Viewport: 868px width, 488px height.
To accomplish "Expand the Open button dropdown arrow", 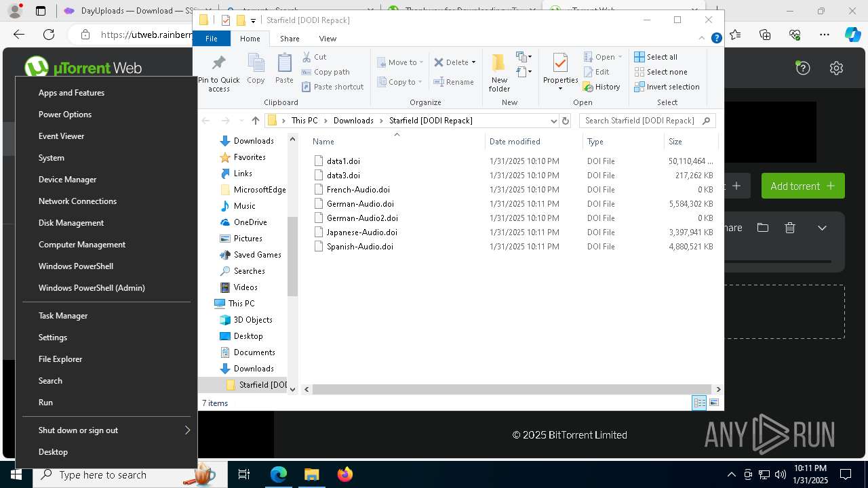I will pos(620,57).
